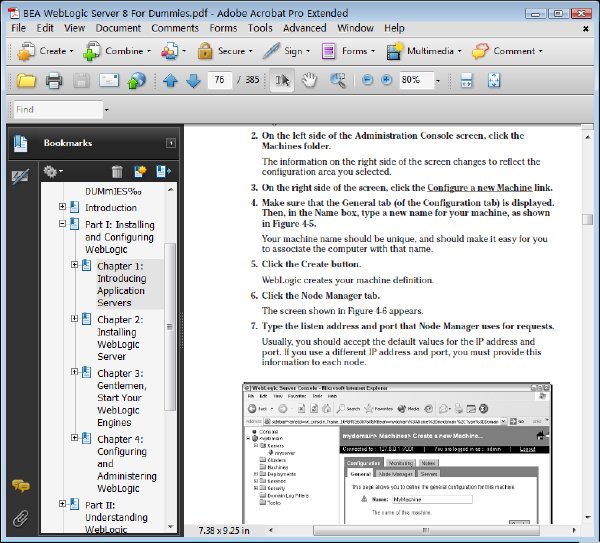Click the Save floppy disk icon
Viewport: 600px width, 543px height.
tap(81, 80)
